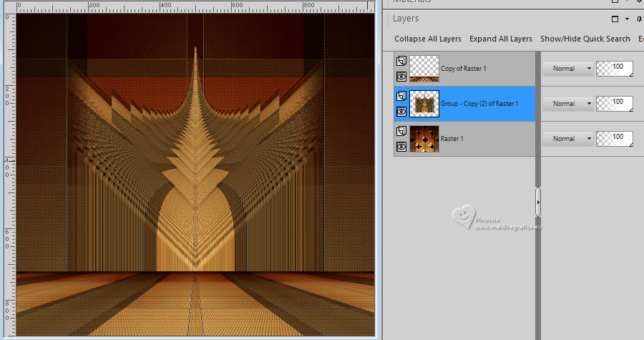Click layer type icon of bottom Raster 1 layer
Screen dimensions: 644x340
(401, 131)
